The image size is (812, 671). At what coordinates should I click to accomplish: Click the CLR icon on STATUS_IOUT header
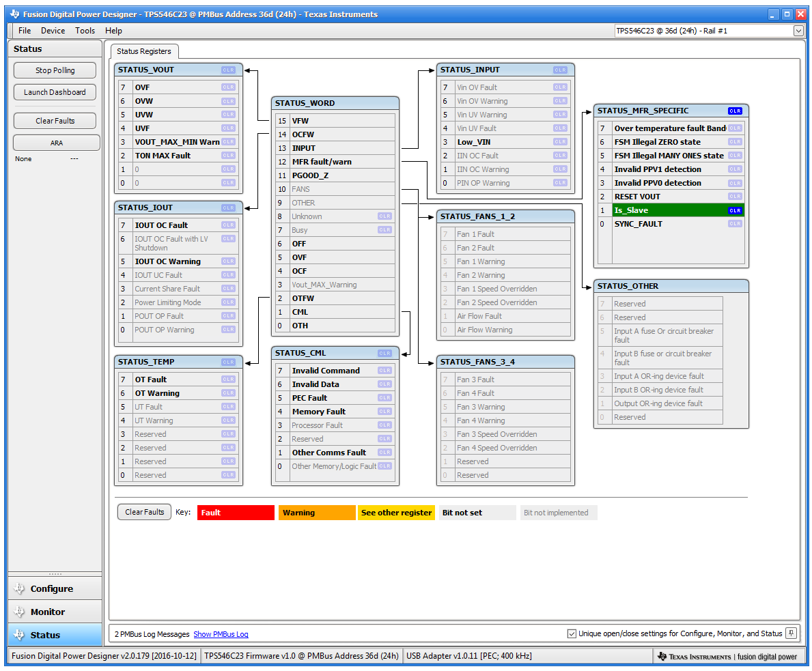pyautogui.click(x=229, y=207)
